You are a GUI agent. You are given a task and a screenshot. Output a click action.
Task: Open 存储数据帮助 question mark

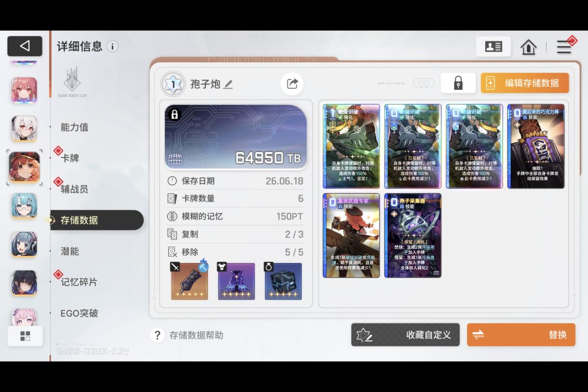[157, 335]
